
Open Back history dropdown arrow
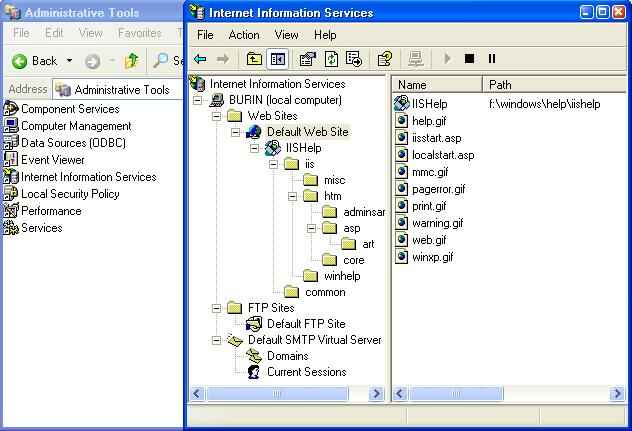click(69, 61)
